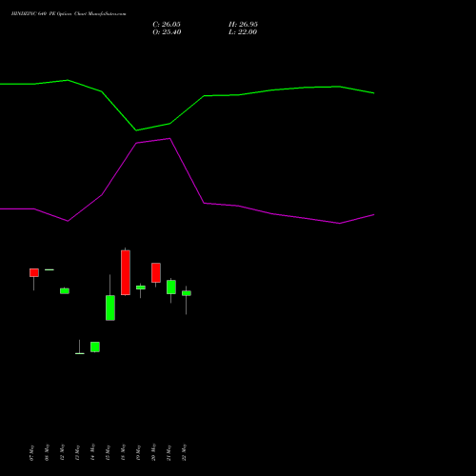Click the tall red 16 May candlestick
The image size is (476, 476).
(x=126, y=272)
